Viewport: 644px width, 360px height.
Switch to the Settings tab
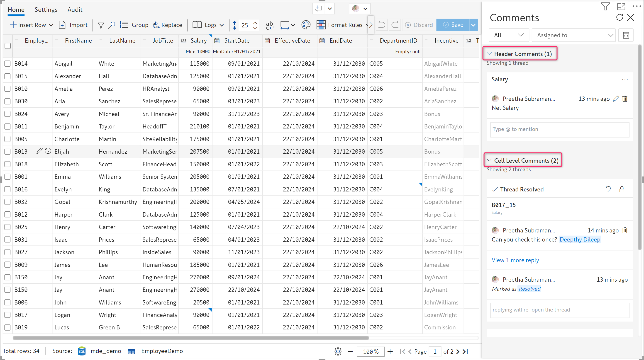pos(46,10)
